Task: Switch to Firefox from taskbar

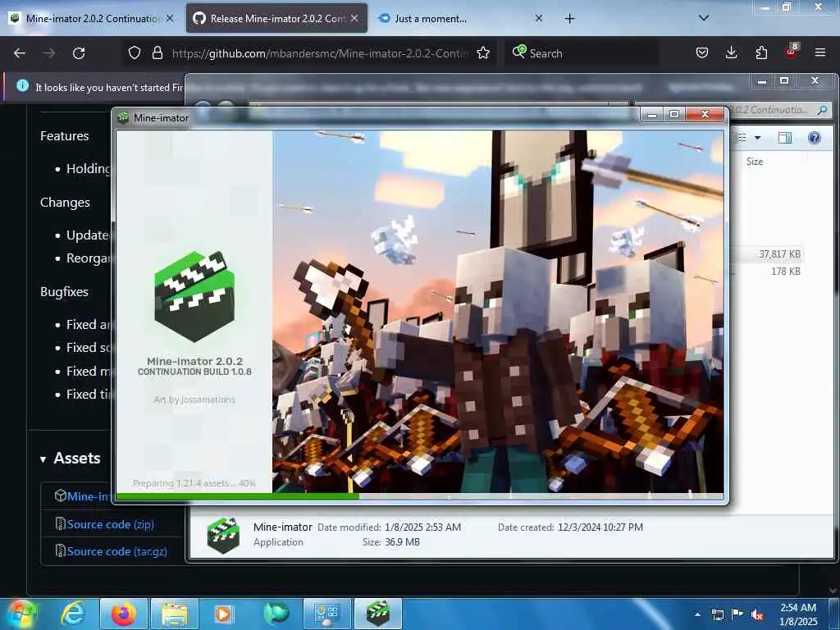Action: click(123, 614)
